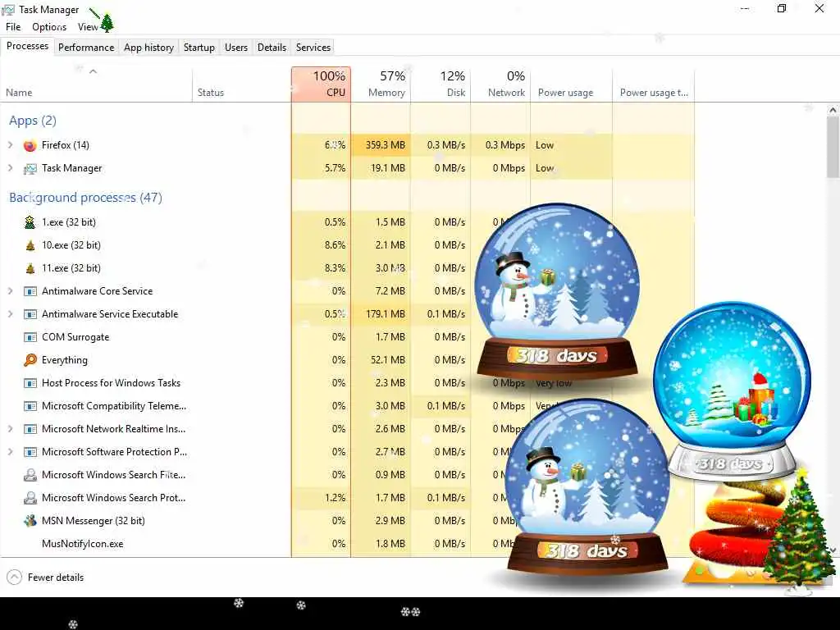Click the 10.exe process icon
Screen dimensions: 840x630
pos(30,245)
